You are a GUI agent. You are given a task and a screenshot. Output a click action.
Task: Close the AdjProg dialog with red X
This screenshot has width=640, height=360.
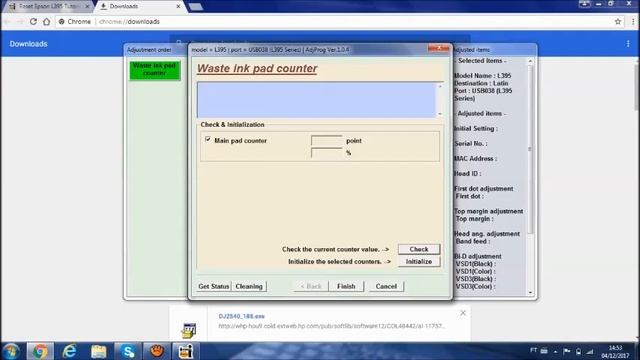tap(439, 49)
